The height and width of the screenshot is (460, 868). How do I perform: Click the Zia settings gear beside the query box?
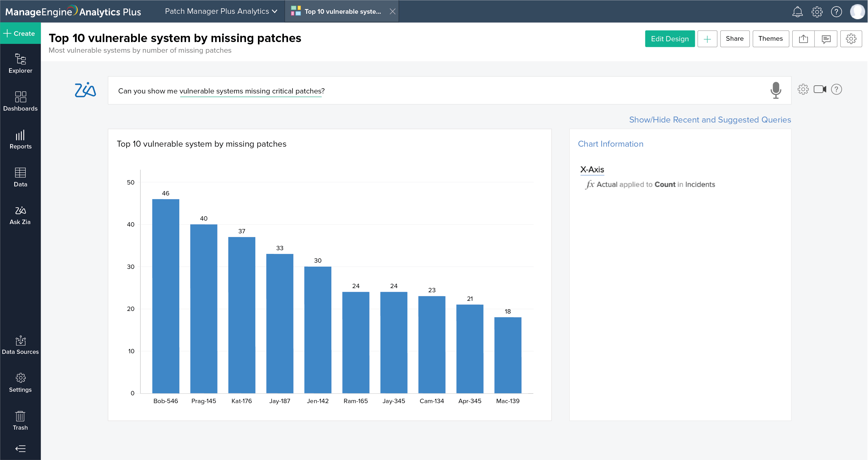point(803,89)
